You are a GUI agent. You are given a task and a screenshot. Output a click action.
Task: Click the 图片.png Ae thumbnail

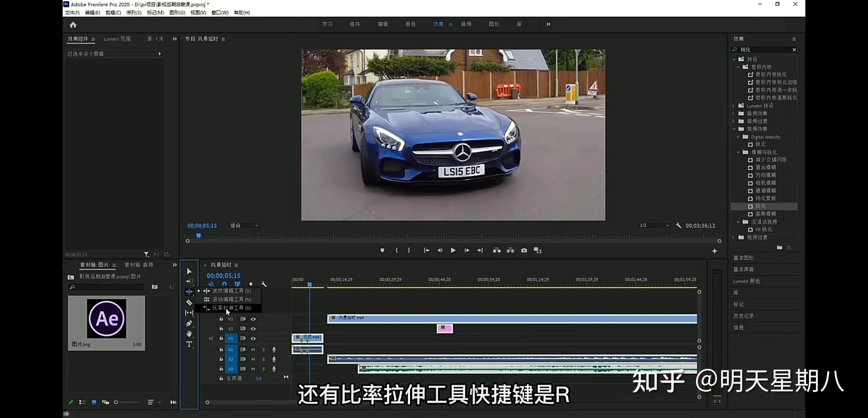106,319
